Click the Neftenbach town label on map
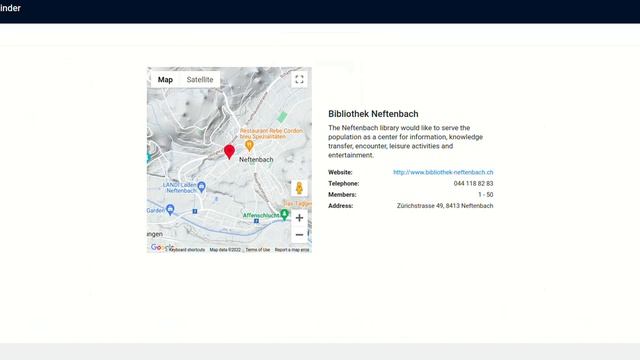The height and width of the screenshot is (360, 640). [256, 160]
